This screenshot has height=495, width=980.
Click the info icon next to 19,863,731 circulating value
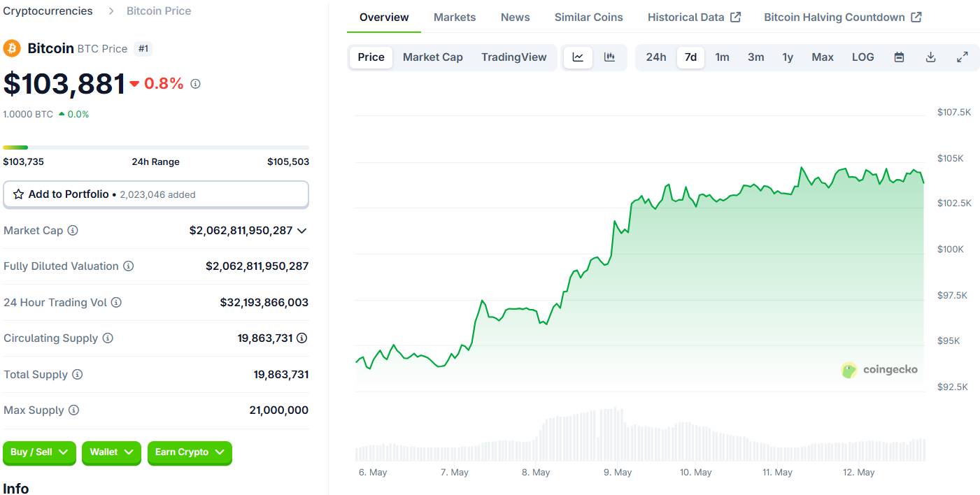pos(301,338)
